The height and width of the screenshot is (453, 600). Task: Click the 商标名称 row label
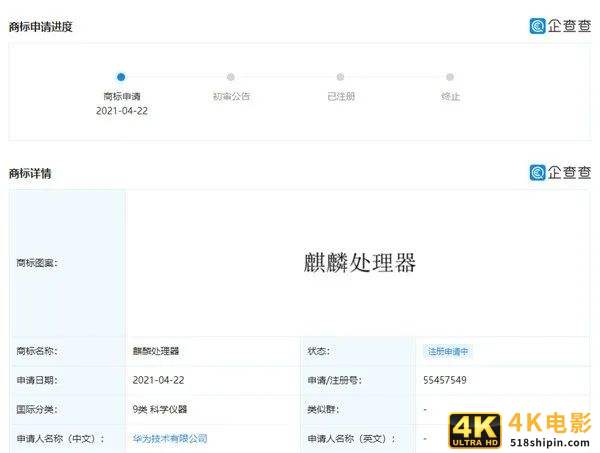click(37, 351)
